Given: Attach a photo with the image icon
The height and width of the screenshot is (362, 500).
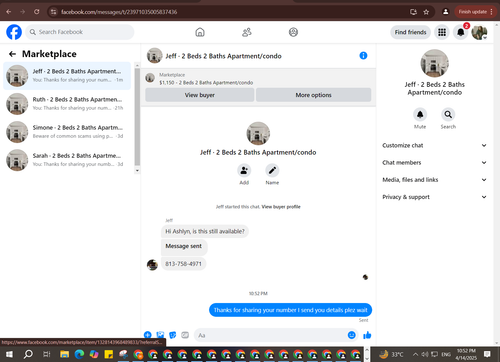Looking at the screenshot, I should point(160,335).
